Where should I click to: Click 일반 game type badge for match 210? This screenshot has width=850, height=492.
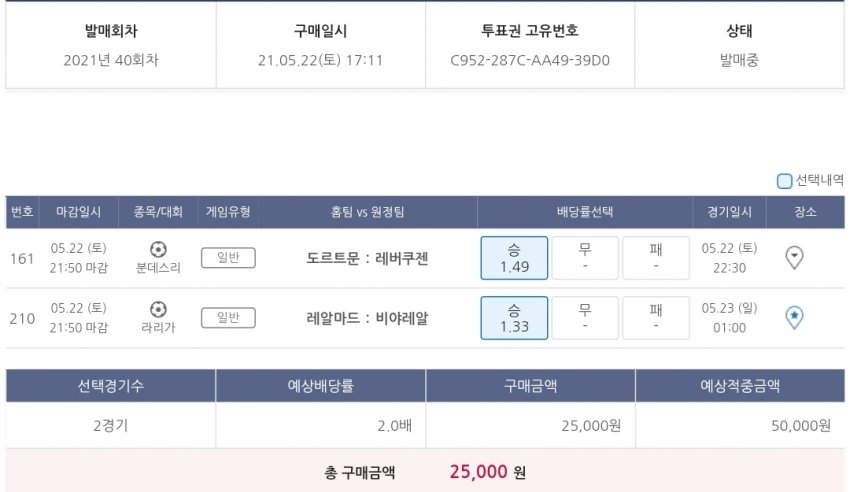tap(228, 318)
